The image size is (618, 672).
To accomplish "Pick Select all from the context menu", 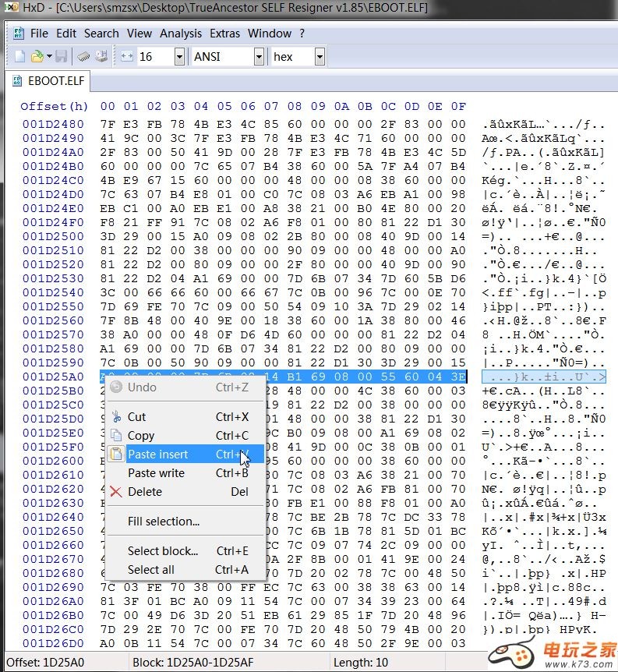I will click(x=151, y=570).
